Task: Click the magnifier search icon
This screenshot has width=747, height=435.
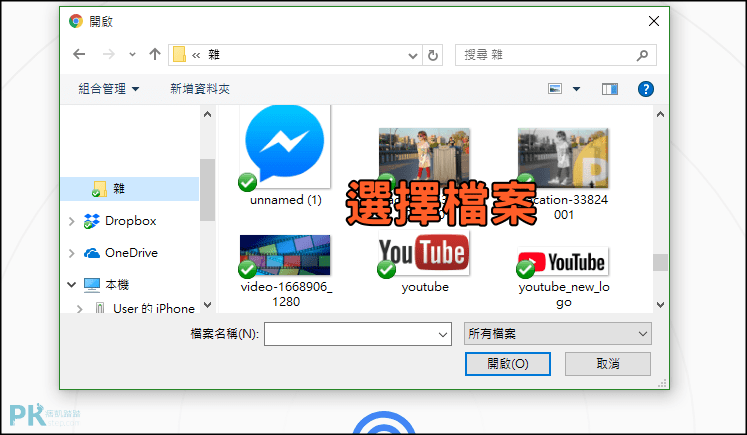Action: [642, 56]
